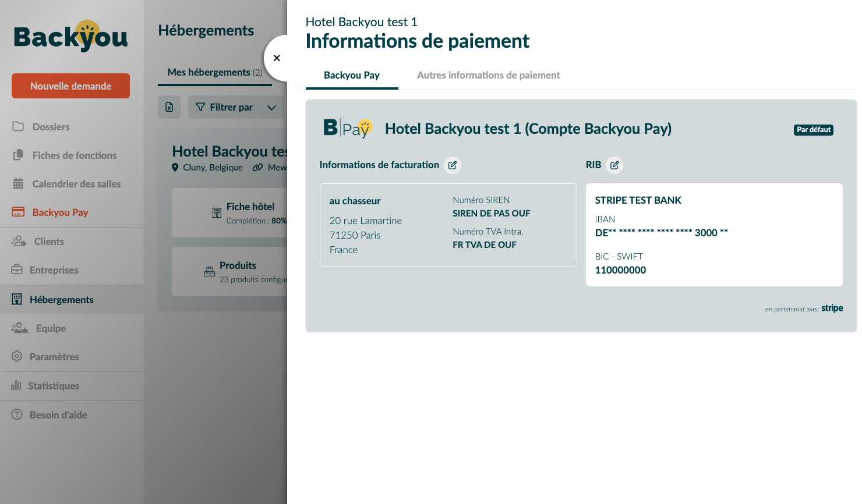Click Fiches de fonctions icon
The image size is (862, 504).
(x=18, y=155)
